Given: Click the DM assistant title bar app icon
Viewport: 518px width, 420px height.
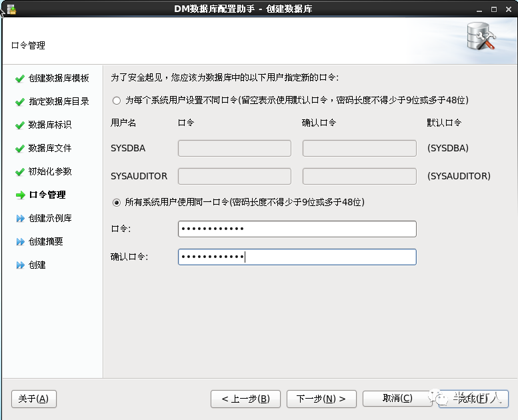Looking at the screenshot, I should 11,9.
